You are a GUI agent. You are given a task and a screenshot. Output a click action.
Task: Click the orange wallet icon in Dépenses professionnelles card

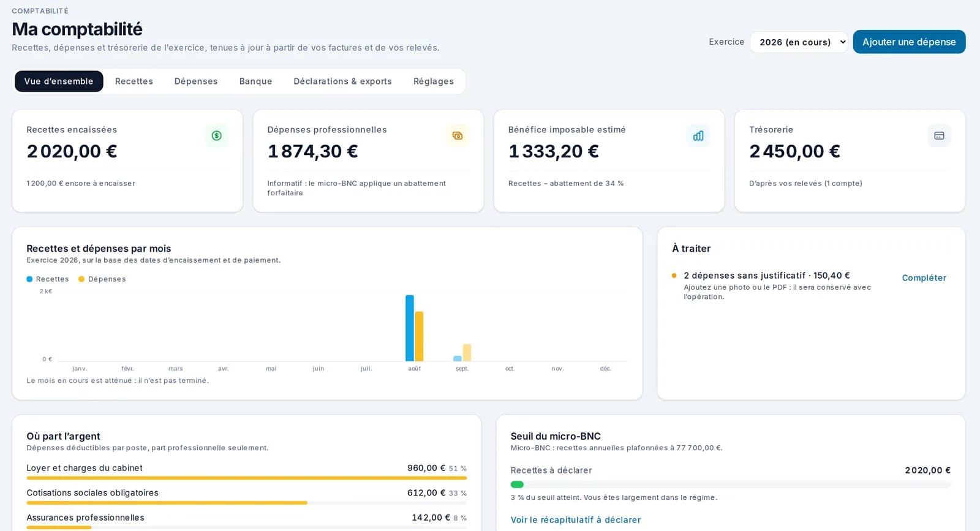[x=458, y=136]
